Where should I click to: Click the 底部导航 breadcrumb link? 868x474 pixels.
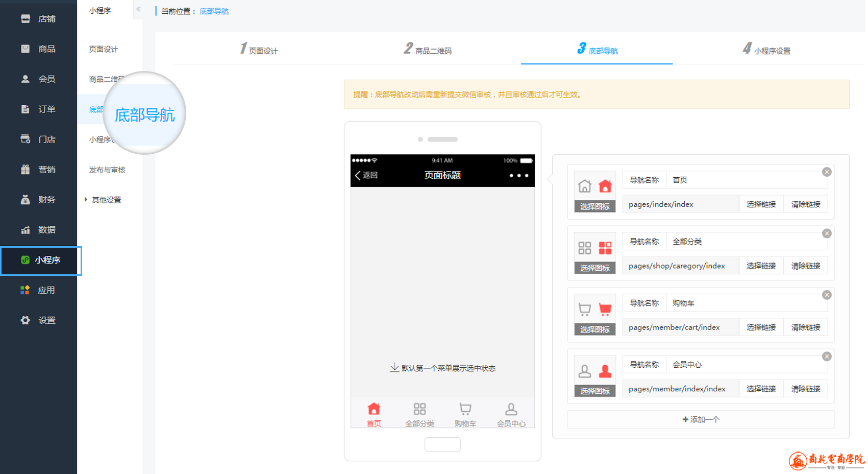[214, 11]
